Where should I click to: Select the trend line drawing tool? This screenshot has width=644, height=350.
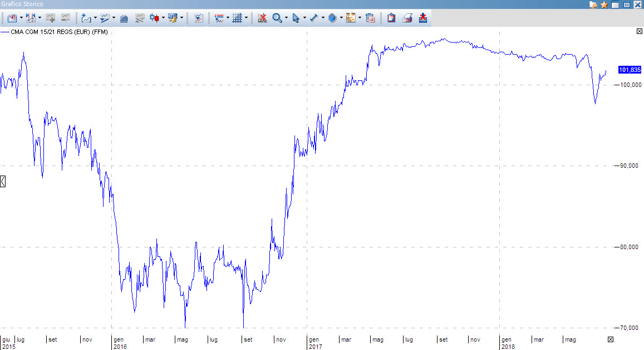[314, 18]
